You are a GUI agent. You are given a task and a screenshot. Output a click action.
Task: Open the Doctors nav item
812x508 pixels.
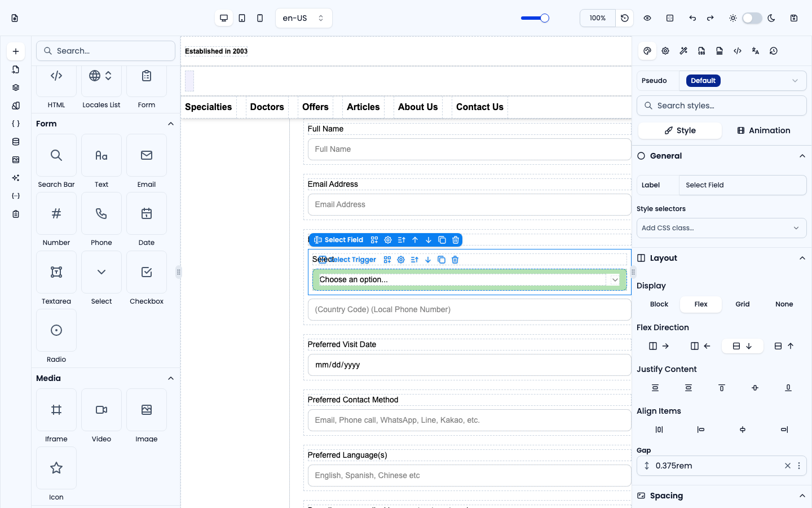[x=267, y=107]
